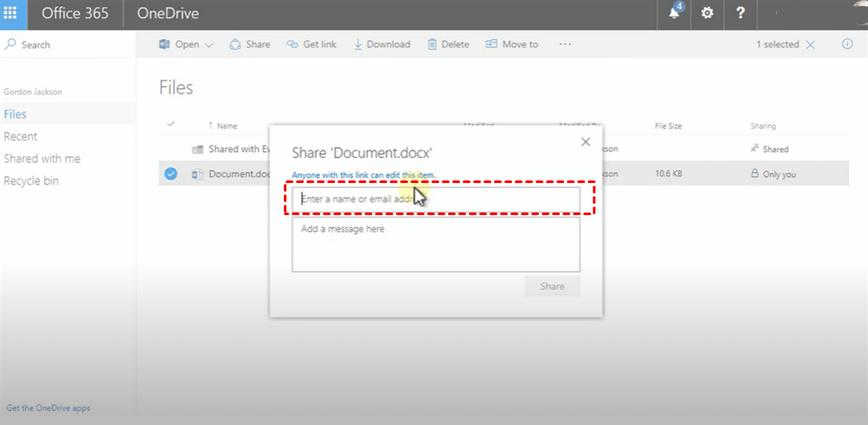This screenshot has width=868, height=425.
Task: Open Recycle bin in sidebar
Action: [x=31, y=180]
